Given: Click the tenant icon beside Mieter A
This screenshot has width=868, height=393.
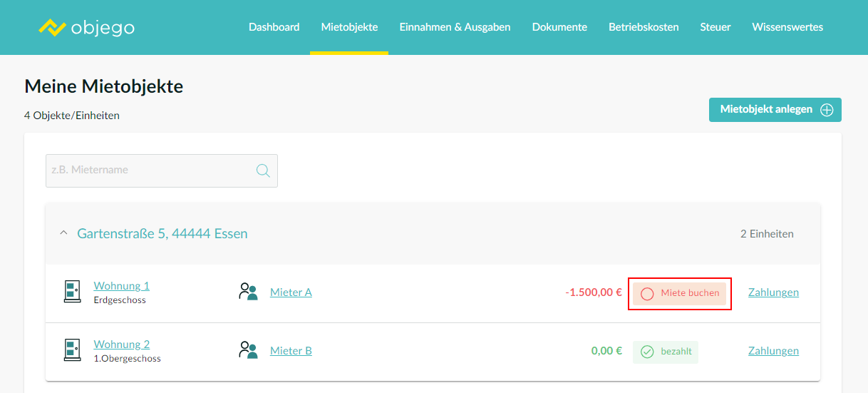Looking at the screenshot, I should point(248,292).
